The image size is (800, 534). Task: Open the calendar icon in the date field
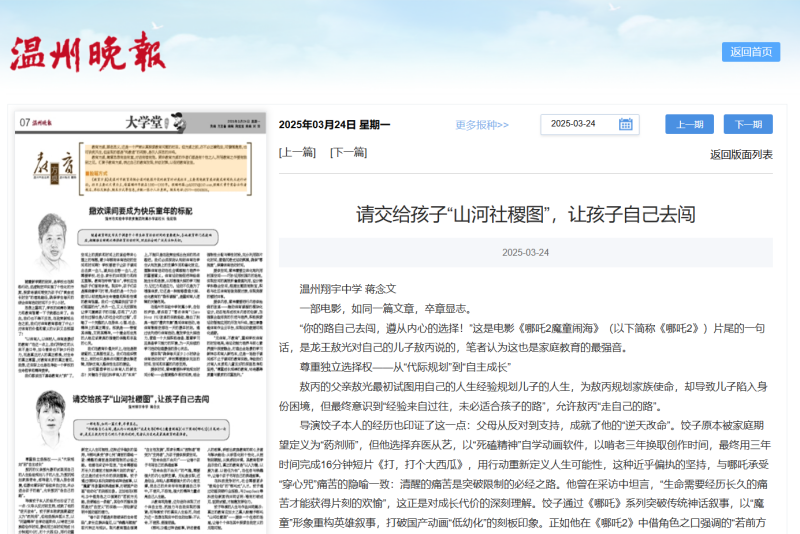pos(625,124)
